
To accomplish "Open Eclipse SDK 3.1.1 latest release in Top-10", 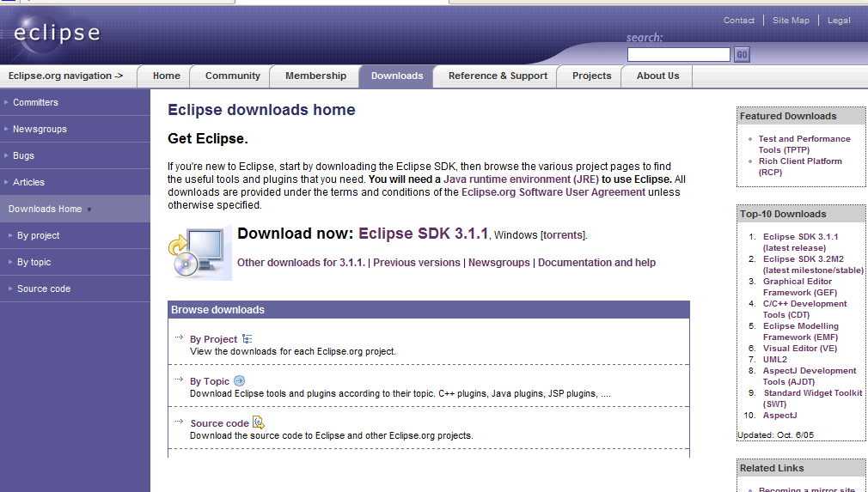I will tap(800, 242).
